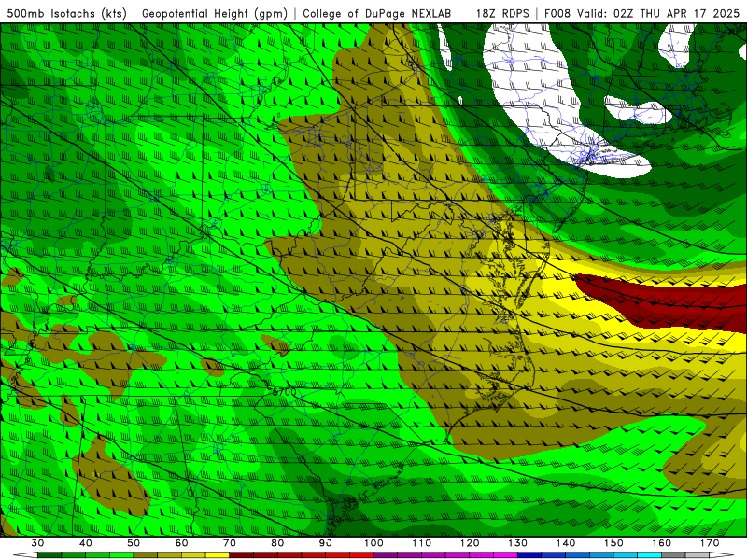This screenshot has width=747, height=560.
Task: Click the '70' value on the color scale
Action: [x=230, y=543]
